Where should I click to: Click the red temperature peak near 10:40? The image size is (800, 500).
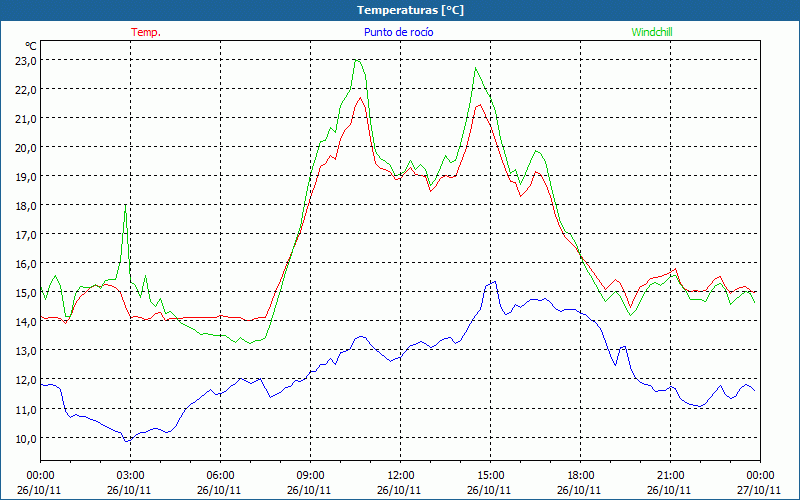(360, 97)
